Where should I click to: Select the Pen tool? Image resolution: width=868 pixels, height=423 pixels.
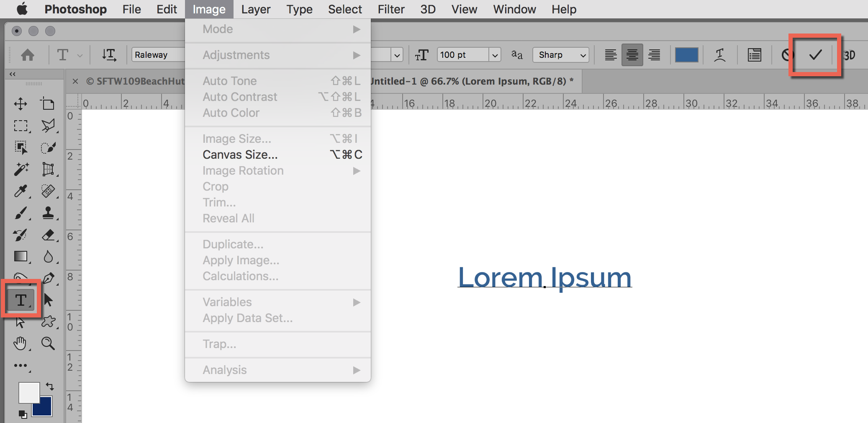point(48,277)
